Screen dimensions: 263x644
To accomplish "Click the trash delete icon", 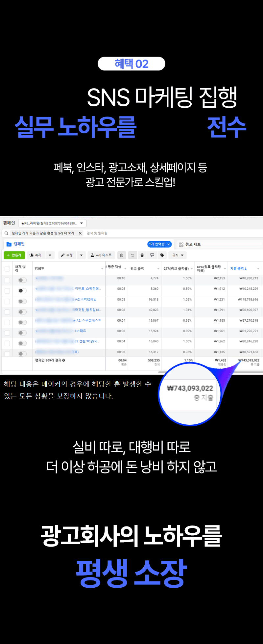I will tap(142, 255).
